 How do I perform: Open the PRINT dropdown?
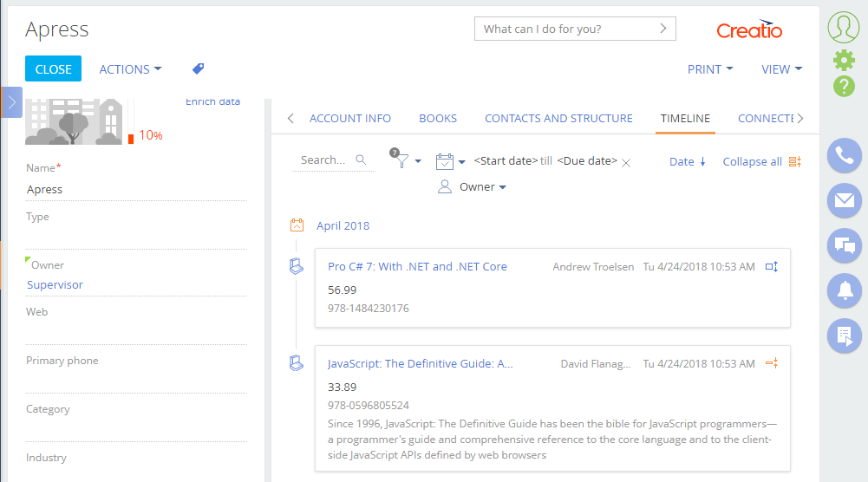(710, 69)
